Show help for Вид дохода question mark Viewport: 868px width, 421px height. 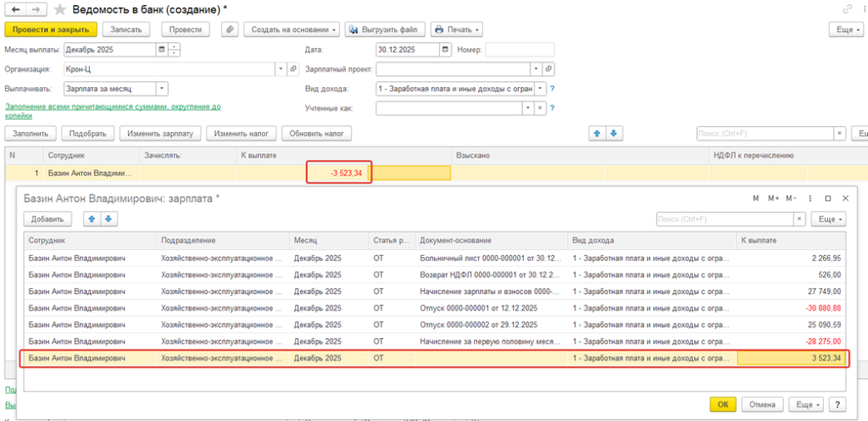pyautogui.click(x=552, y=88)
